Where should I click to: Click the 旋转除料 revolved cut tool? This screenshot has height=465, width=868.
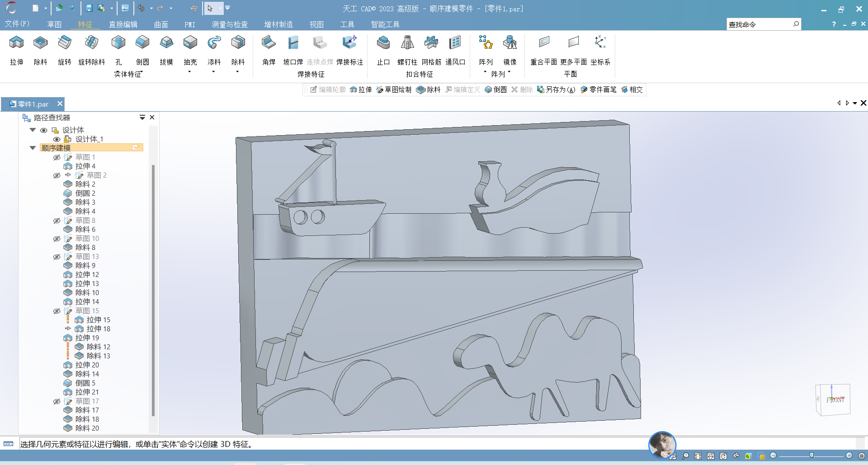point(91,50)
